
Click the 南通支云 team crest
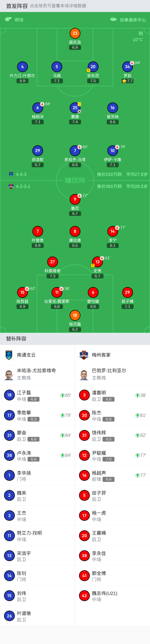9,355
